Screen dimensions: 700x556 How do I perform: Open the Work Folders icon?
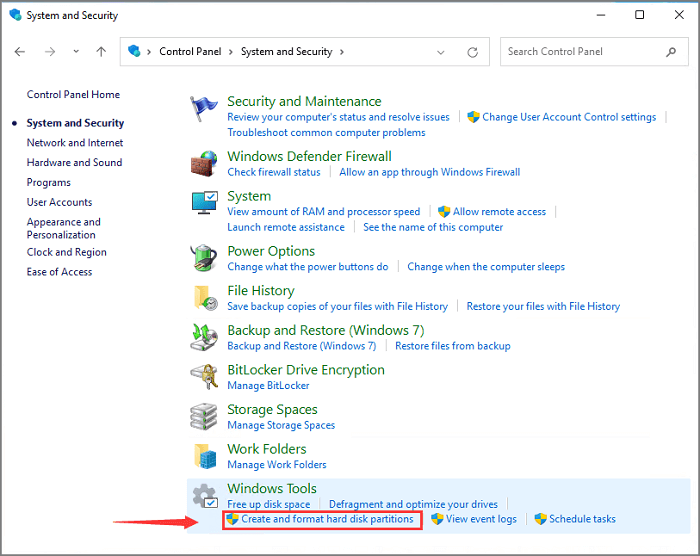[x=204, y=457]
